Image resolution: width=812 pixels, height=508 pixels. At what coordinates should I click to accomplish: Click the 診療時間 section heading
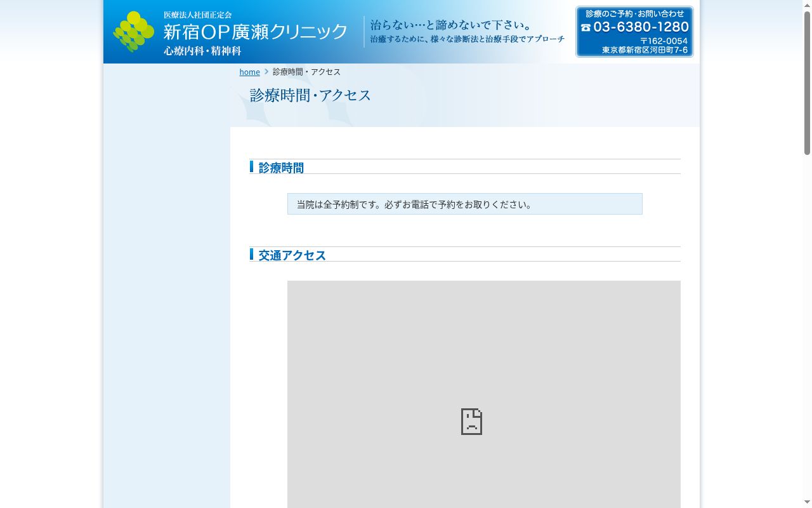[281, 168]
